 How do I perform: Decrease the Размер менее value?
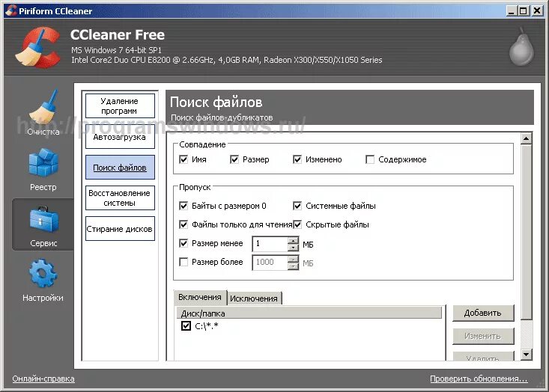tap(293, 248)
